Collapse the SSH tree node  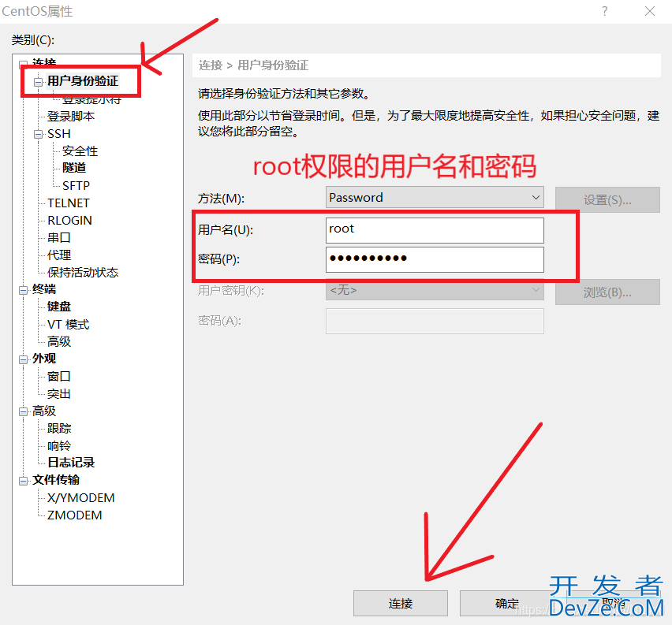pyautogui.click(x=38, y=135)
